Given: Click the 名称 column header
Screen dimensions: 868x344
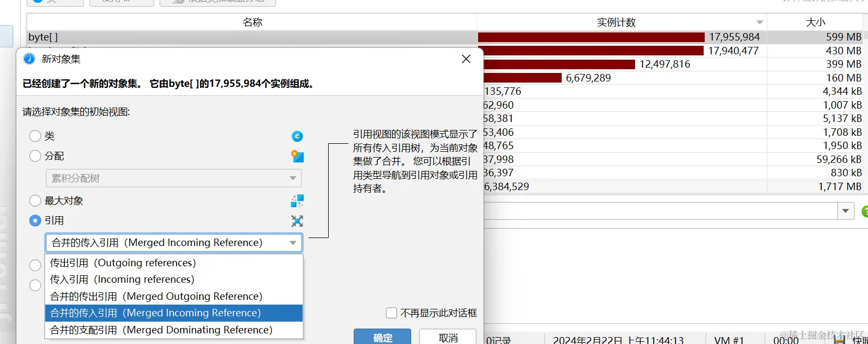Looking at the screenshot, I should [x=252, y=22].
